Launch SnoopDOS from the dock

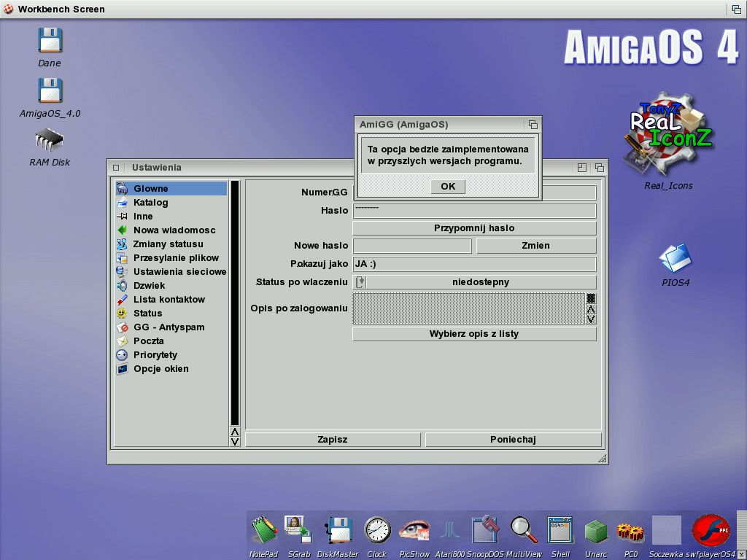coord(485,530)
